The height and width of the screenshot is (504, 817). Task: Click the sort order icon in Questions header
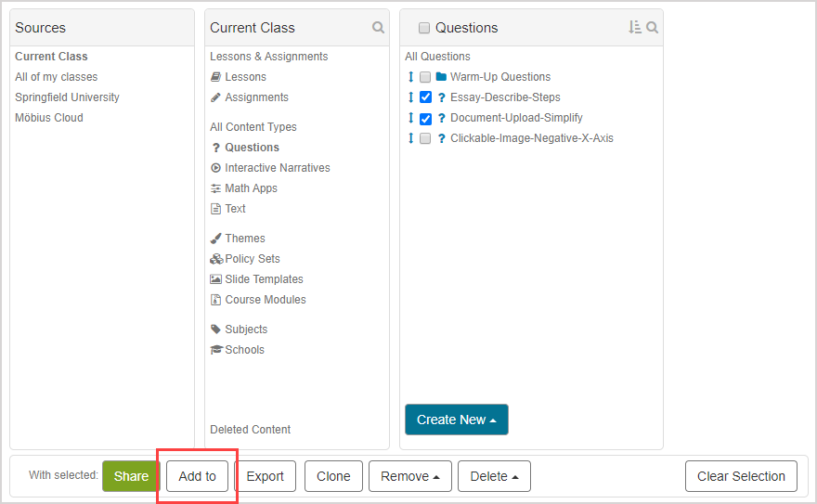click(635, 28)
